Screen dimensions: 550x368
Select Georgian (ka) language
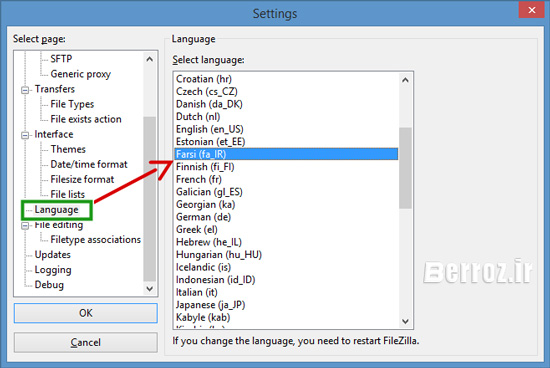[x=286, y=205]
